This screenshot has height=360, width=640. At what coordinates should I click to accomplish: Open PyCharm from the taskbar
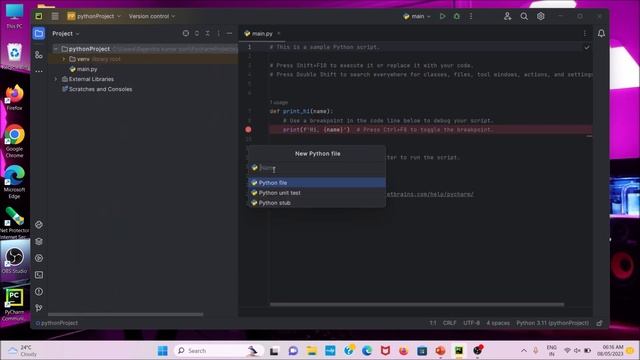(x=459, y=351)
